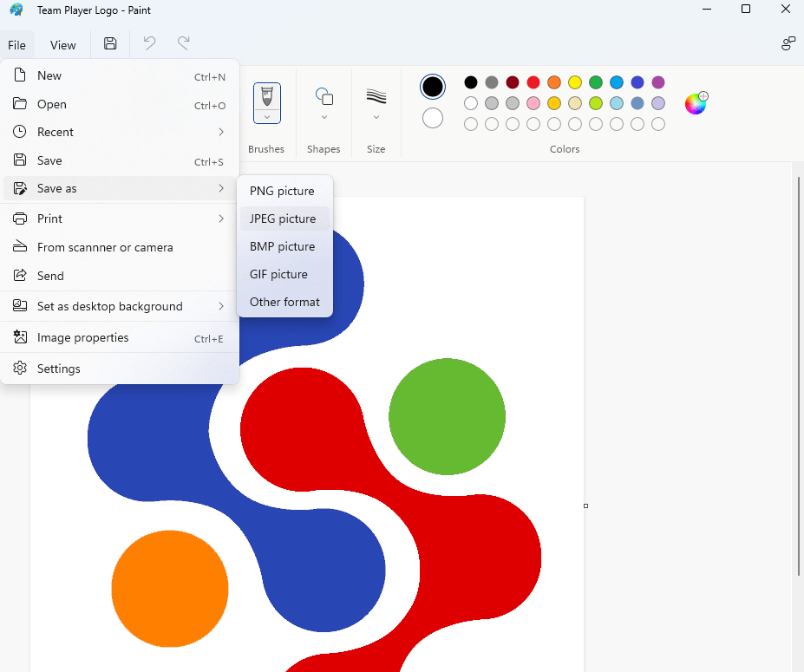Click the undo arrow icon
Screen dimensions: 804x672
(x=149, y=43)
